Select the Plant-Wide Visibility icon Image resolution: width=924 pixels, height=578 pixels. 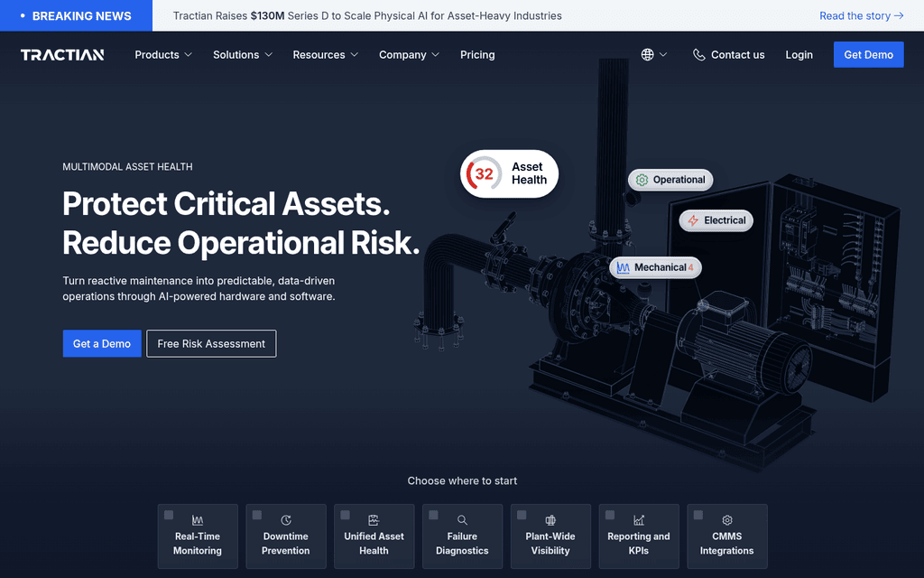550,520
